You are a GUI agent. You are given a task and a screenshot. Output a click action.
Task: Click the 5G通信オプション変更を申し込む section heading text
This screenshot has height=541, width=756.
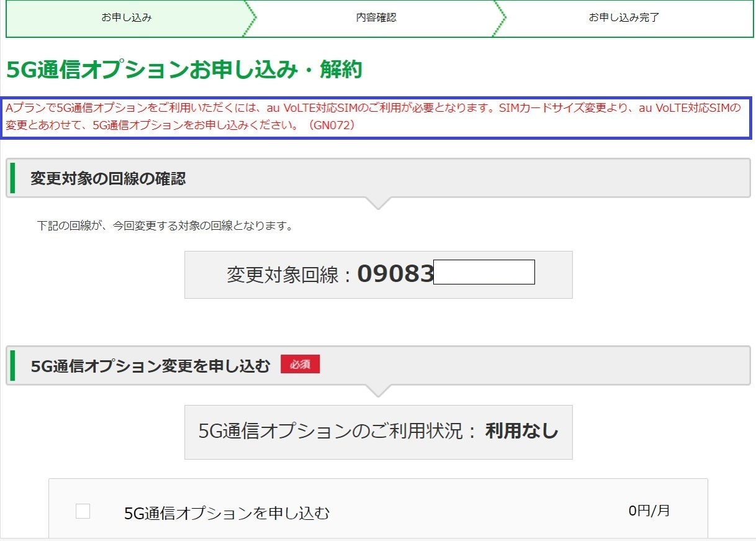click(x=151, y=366)
